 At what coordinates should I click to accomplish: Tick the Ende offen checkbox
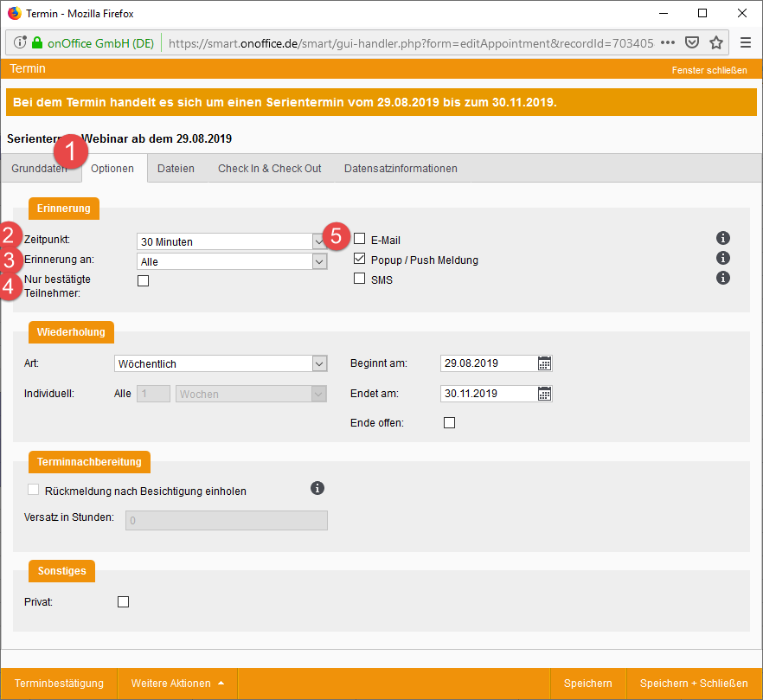click(x=449, y=423)
